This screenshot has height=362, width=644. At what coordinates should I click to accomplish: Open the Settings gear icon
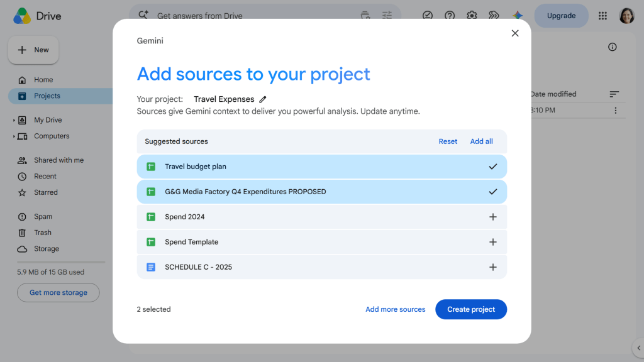[x=472, y=16]
